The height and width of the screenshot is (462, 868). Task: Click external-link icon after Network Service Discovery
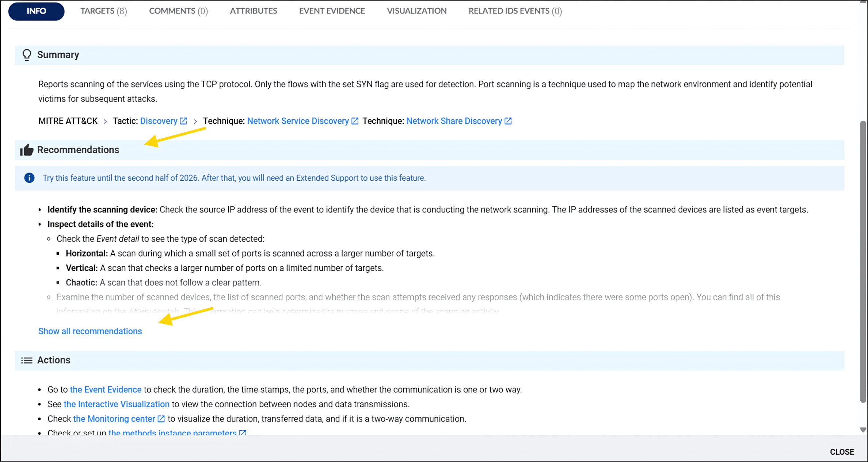point(355,121)
